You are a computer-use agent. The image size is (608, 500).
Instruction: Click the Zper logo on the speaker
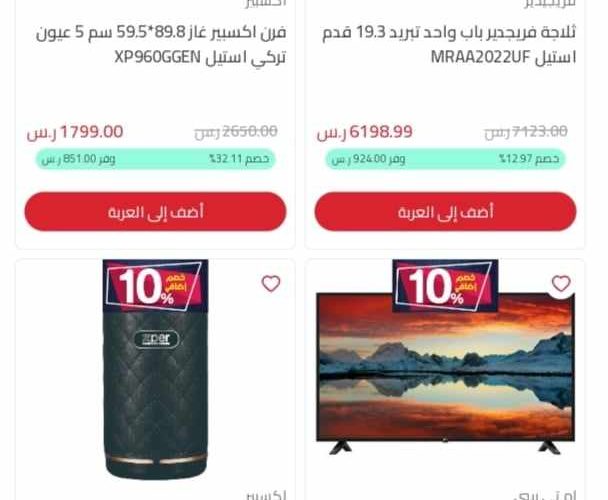[x=156, y=339]
